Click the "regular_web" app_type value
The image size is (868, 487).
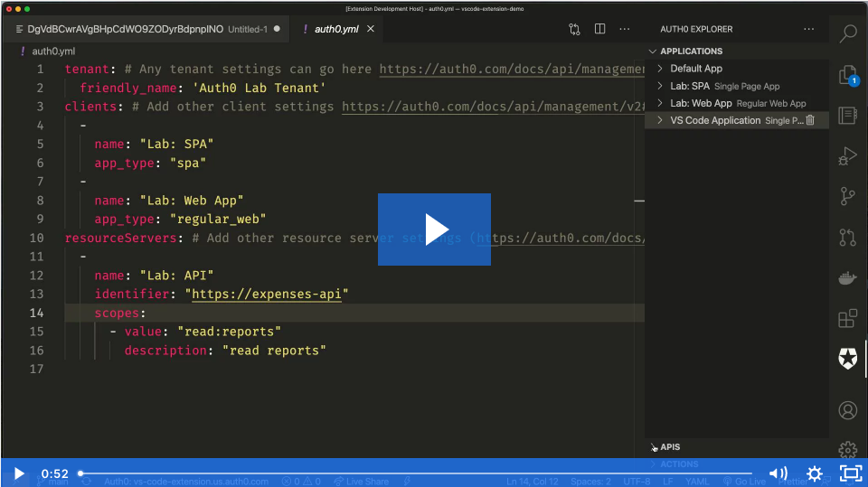(x=218, y=220)
